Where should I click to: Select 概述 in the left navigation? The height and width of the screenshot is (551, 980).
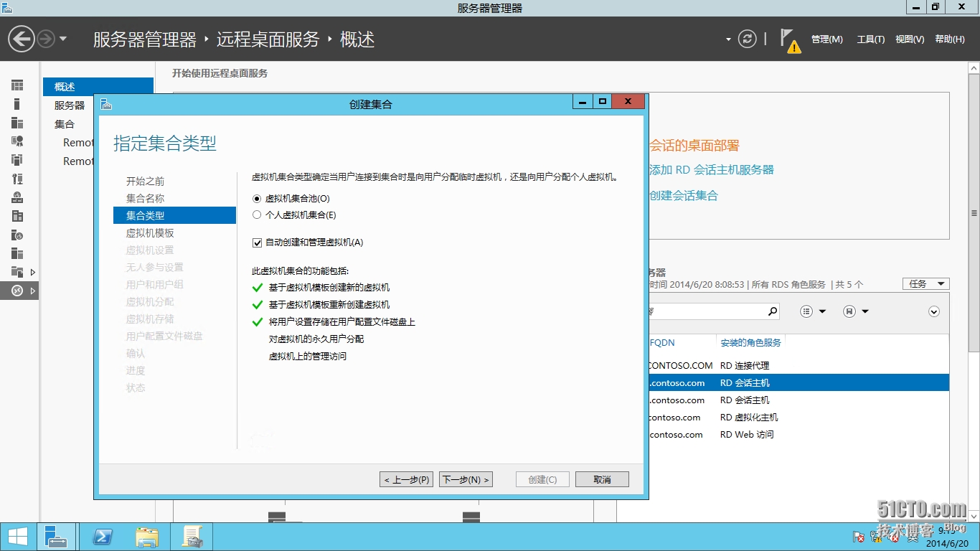98,87
